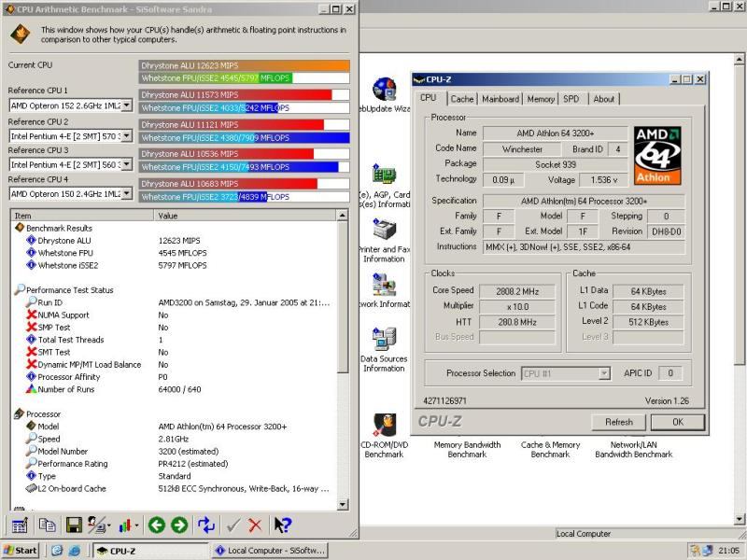Image resolution: width=747 pixels, height=560 pixels.
Task: Open dropdown arrow beside user/computer icon
Action: click(x=109, y=525)
